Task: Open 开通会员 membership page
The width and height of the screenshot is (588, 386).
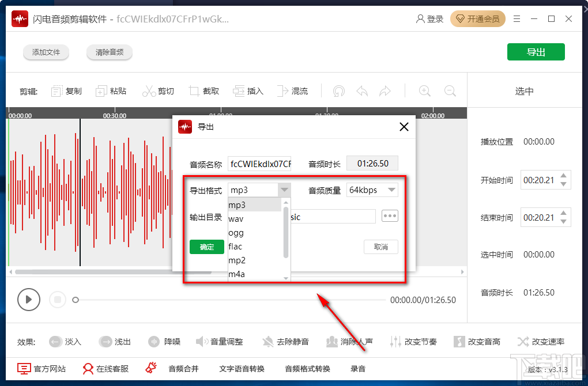Action: [478, 18]
